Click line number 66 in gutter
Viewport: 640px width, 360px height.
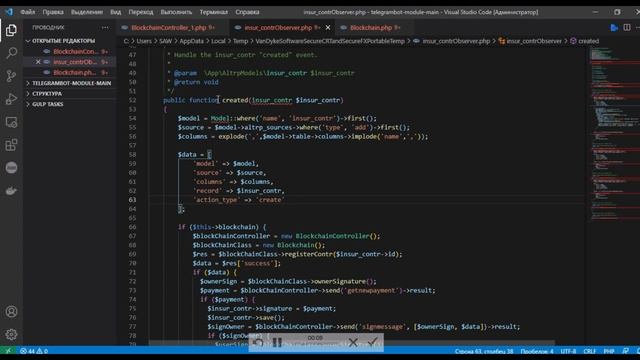click(132, 227)
